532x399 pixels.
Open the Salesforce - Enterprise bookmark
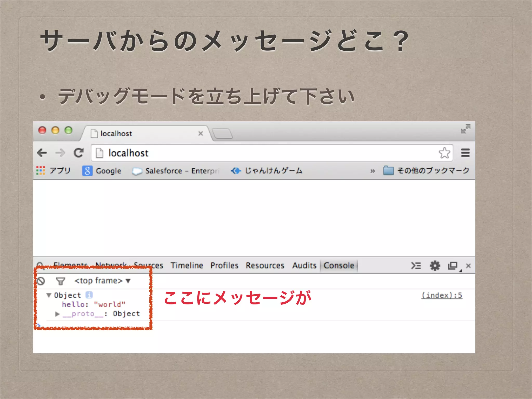pyautogui.click(x=176, y=171)
